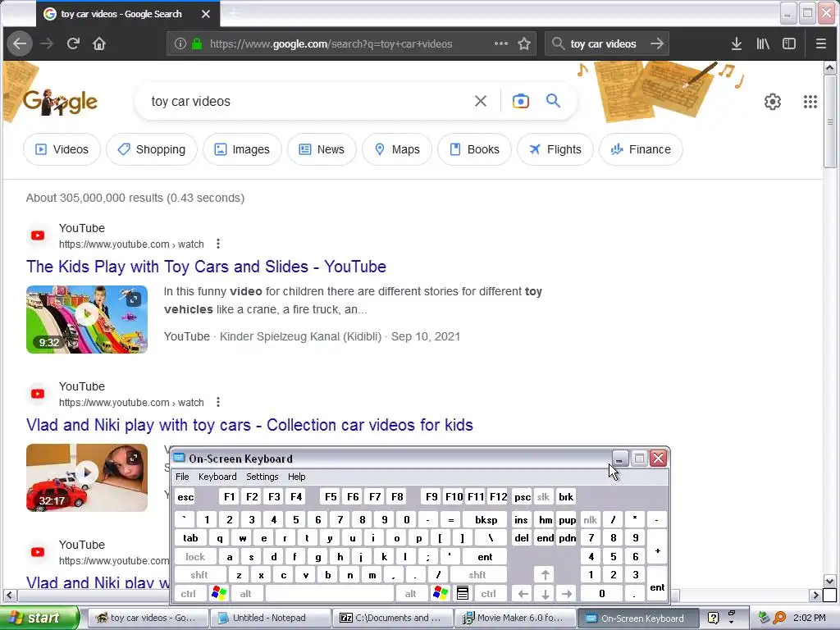The width and height of the screenshot is (840, 630).
Task: Show sidebars icon in Firefox toolbar
Action: [789, 43]
